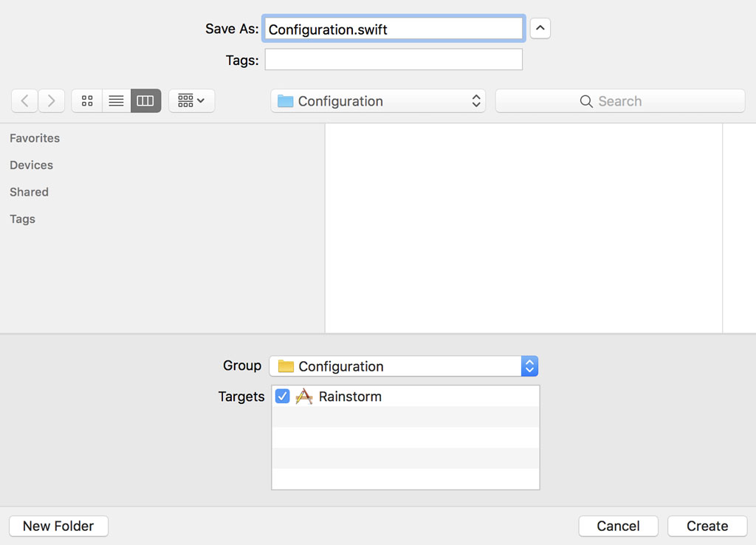
Task: Select column view layout
Action: [145, 100]
